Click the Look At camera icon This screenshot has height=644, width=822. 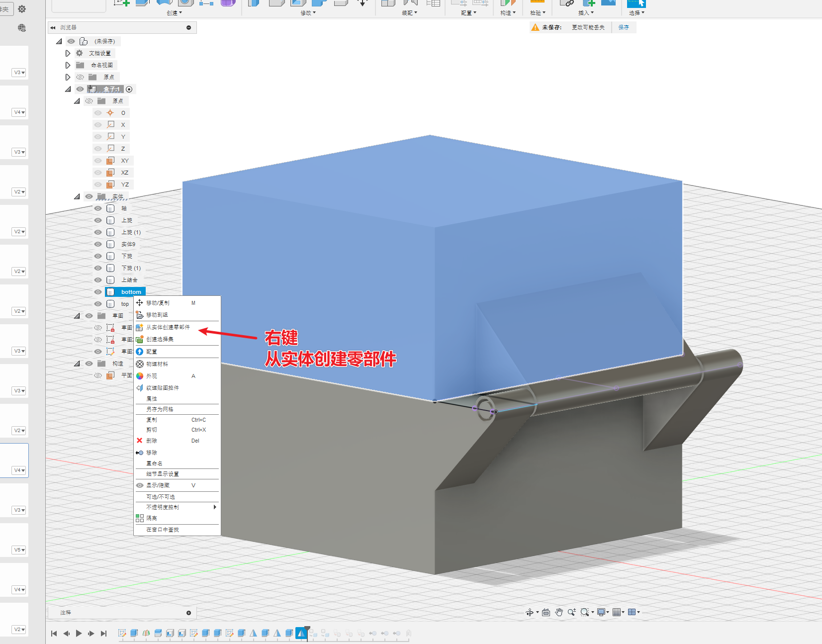(x=546, y=612)
